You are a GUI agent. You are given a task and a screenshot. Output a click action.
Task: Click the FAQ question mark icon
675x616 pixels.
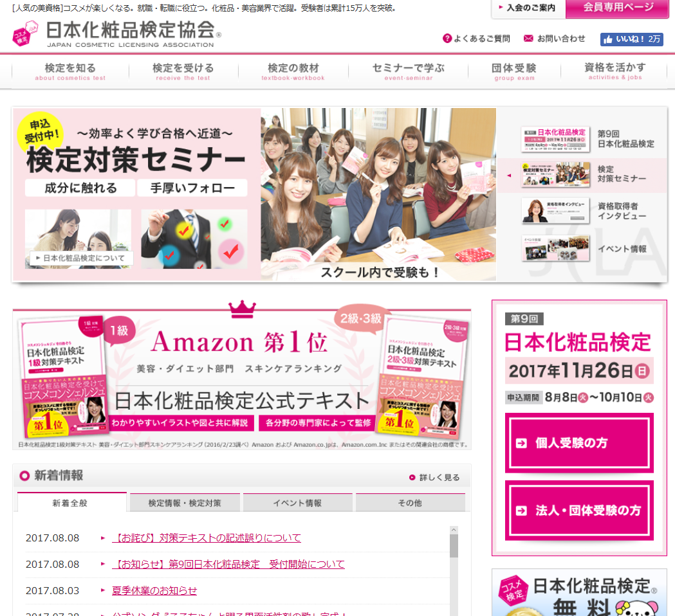tap(447, 39)
